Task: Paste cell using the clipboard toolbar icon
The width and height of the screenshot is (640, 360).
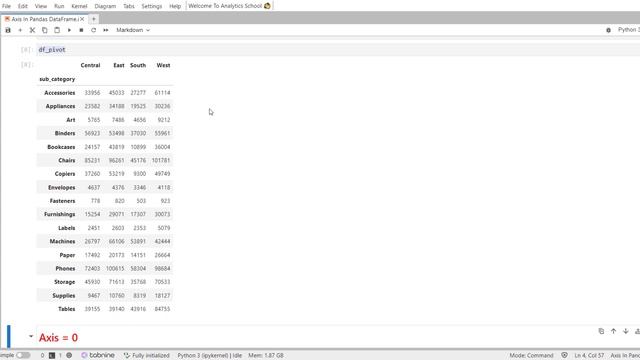Action: (x=57, y=30)
